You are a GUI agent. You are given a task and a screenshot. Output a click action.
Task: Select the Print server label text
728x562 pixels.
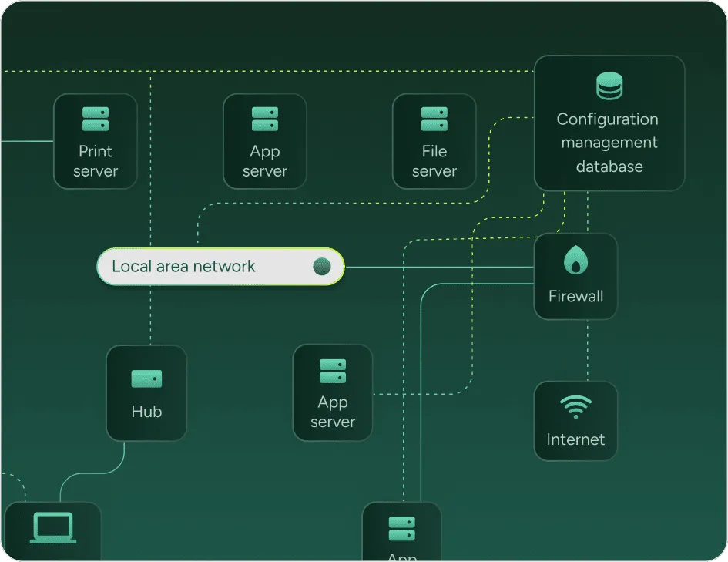coord(96,161)
